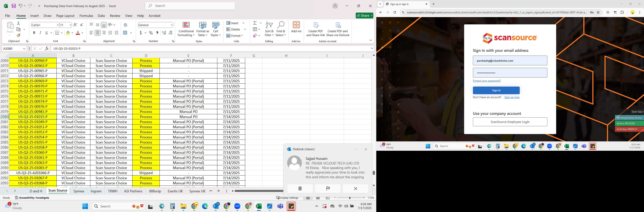Open the Data ribbon tab
Viewport: 644px width, 212px height.
[101, 16]
